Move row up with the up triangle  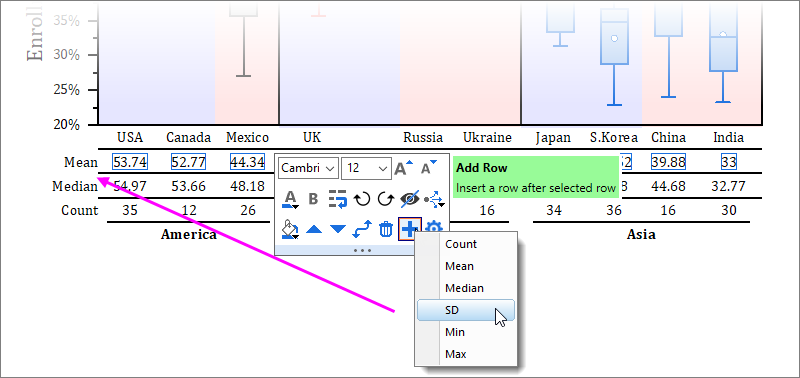(x=314, y=230)
